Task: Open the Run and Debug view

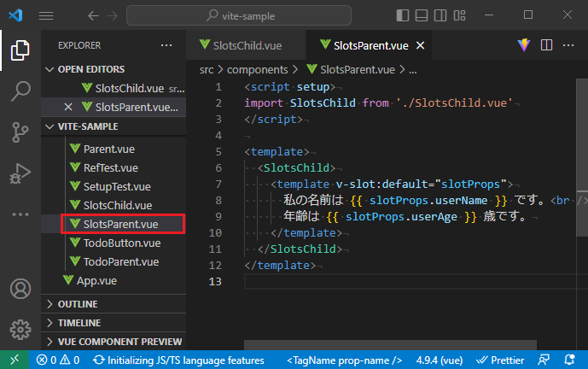Action: (x=20, y=173)
